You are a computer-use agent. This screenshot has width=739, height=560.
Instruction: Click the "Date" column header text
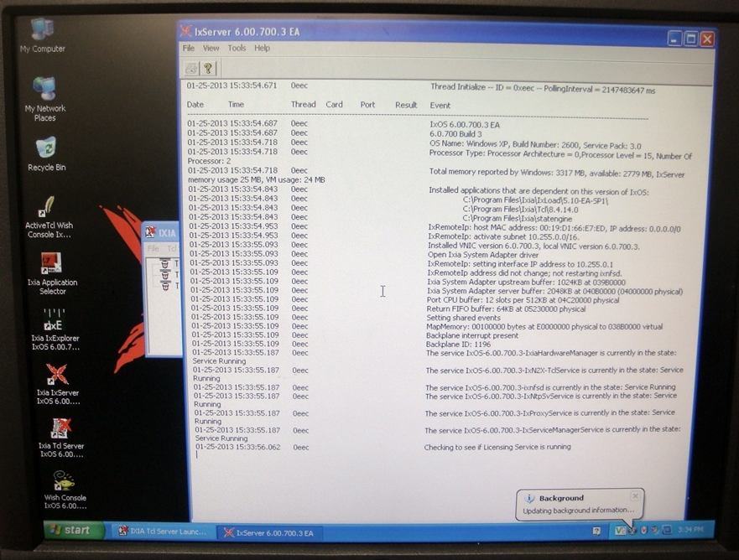pyautogui.click(x=195, y=105)
